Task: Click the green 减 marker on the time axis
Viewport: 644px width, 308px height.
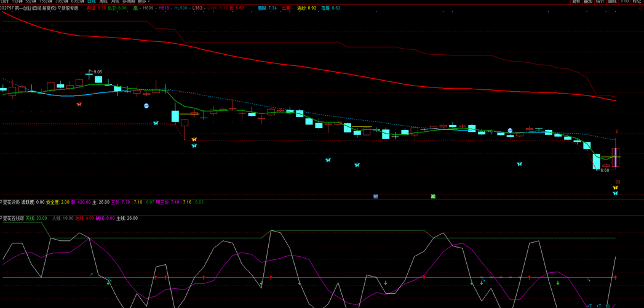Action: coord(433,197)
